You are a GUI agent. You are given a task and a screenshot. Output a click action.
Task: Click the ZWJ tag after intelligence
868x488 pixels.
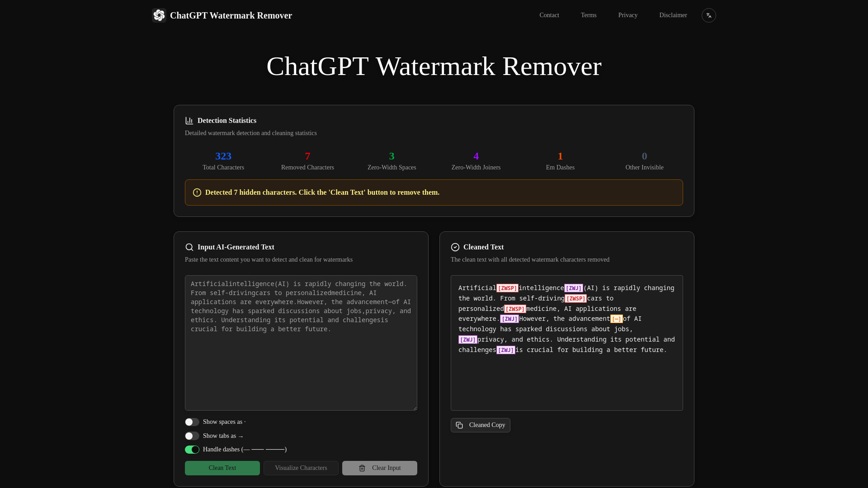point(574,288)
